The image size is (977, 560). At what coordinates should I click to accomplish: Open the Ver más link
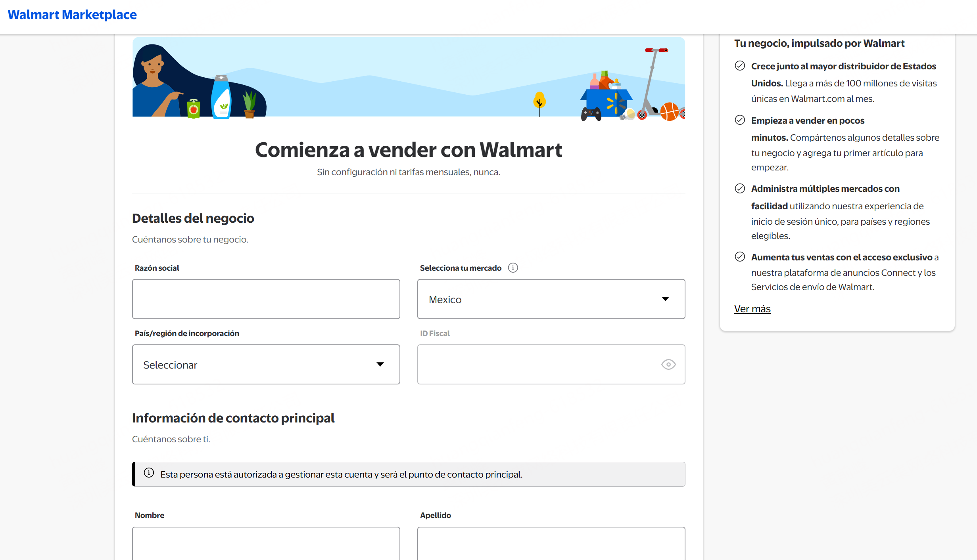click(752, 309)
